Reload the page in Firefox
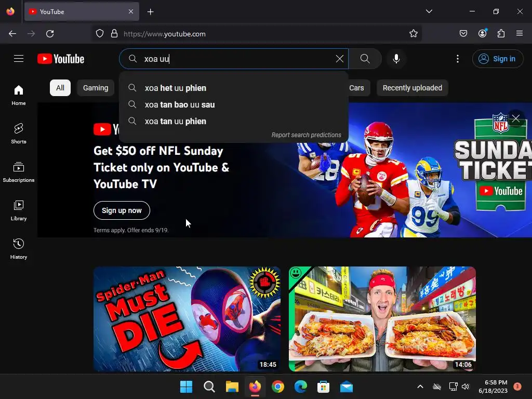532x399 pixels. (50, 34)
